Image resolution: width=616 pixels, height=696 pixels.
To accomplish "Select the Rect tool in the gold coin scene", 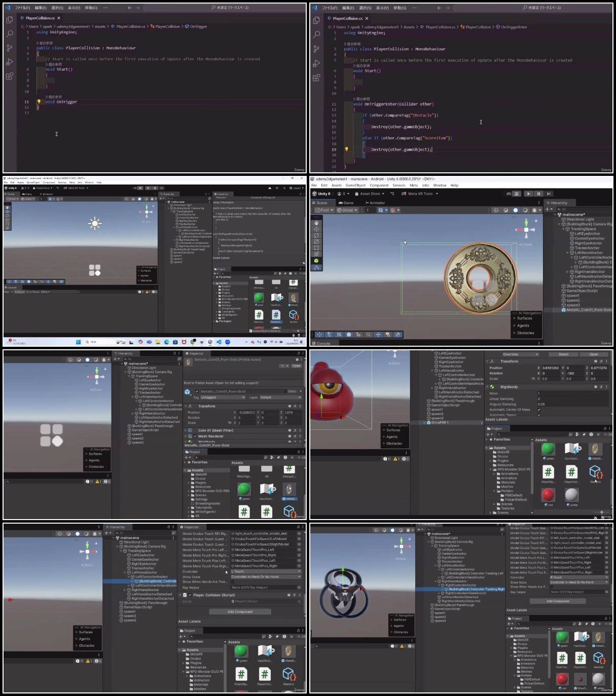I will click(x=316, y=248).
